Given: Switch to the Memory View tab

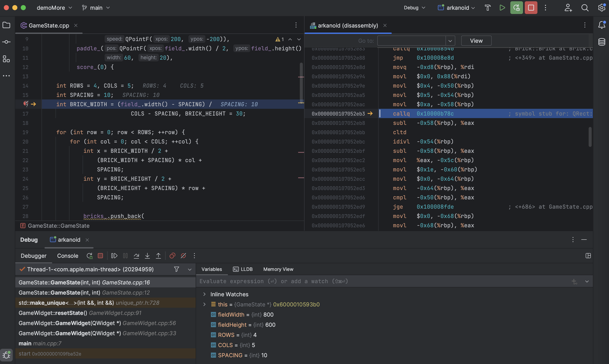Looking at the screenshot, I should click(278, 269).
